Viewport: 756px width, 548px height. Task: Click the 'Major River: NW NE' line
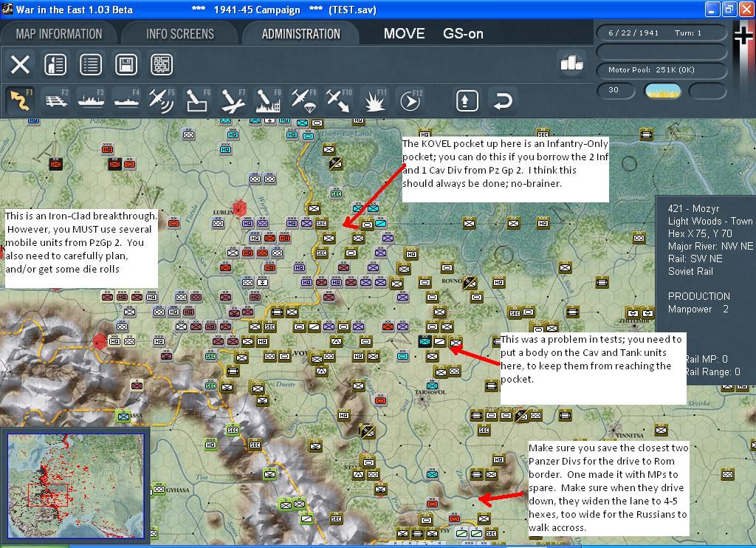(711, 246)
